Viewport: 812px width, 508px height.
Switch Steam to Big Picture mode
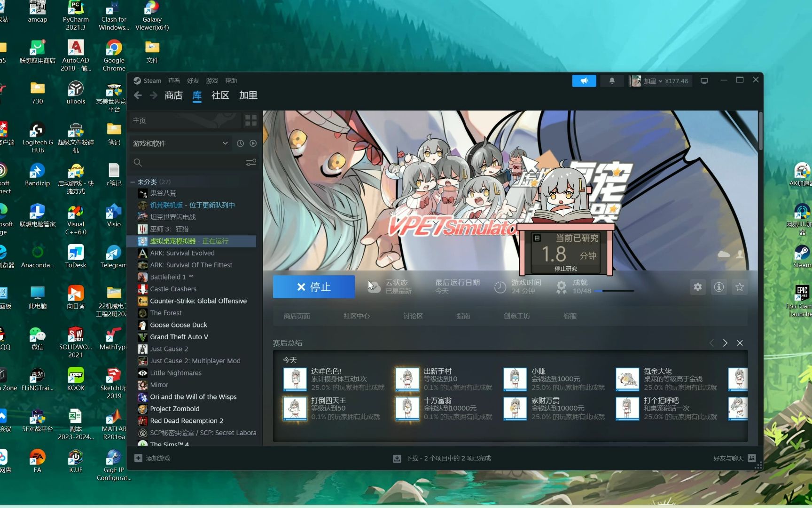[x=704, y=81]
